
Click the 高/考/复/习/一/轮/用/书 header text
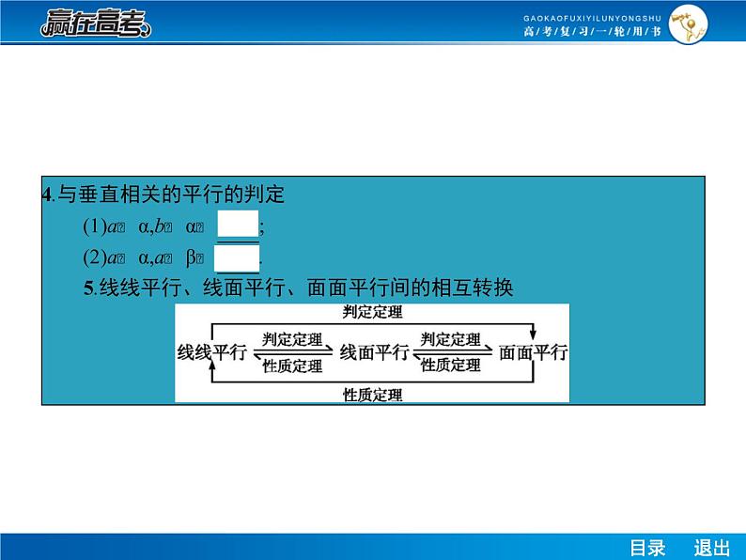592,31
